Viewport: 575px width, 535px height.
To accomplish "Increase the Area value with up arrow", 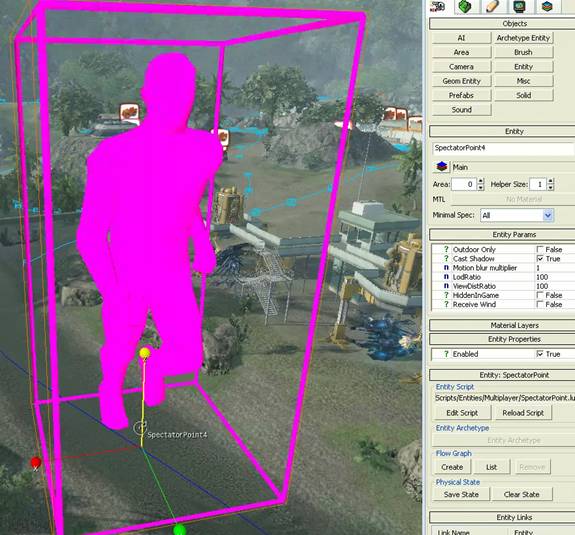I will pyautogui.click(x=481, y=182).
